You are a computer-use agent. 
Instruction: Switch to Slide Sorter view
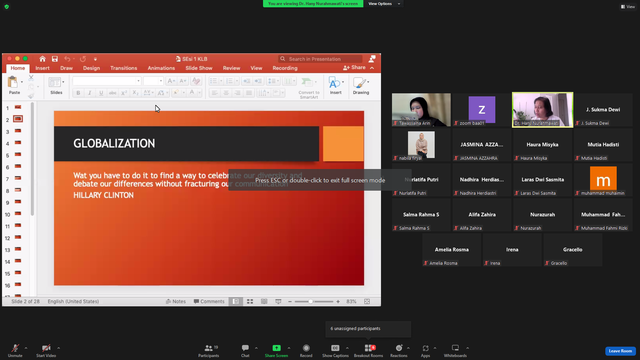[x=250, y=301]
